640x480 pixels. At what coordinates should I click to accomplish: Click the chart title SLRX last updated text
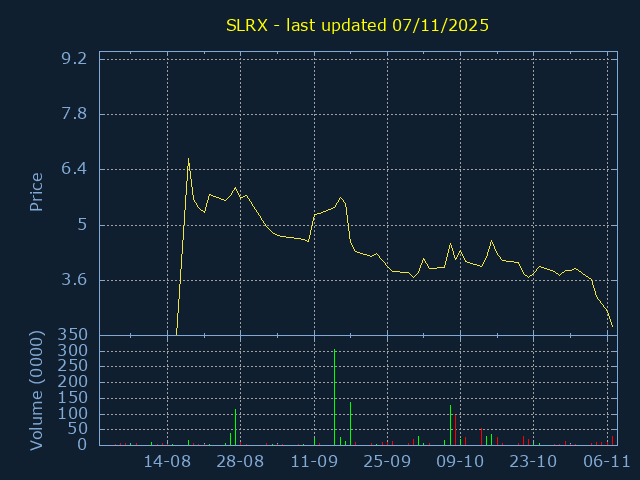357,25
